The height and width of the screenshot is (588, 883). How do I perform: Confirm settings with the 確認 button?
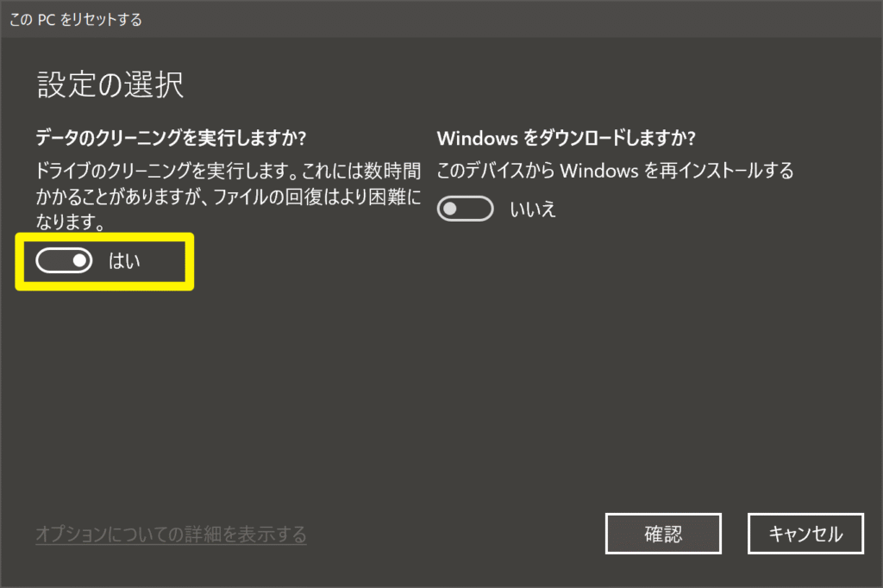[663, 534]
